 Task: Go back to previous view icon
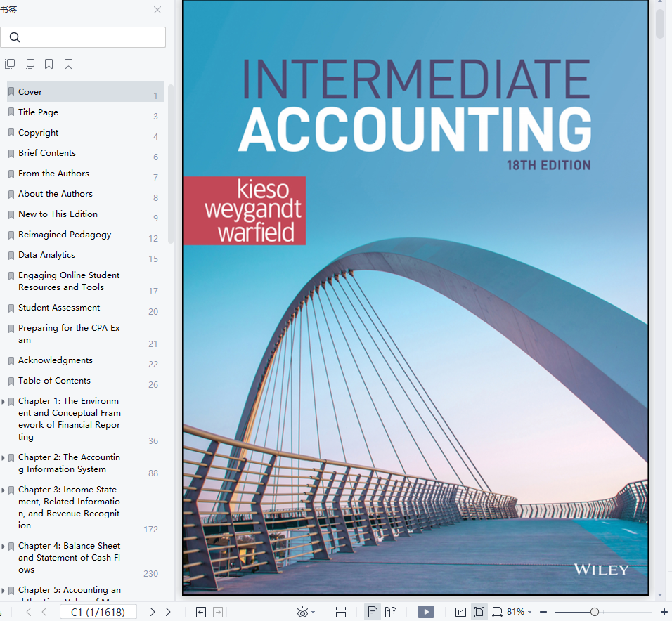point(201,613)
